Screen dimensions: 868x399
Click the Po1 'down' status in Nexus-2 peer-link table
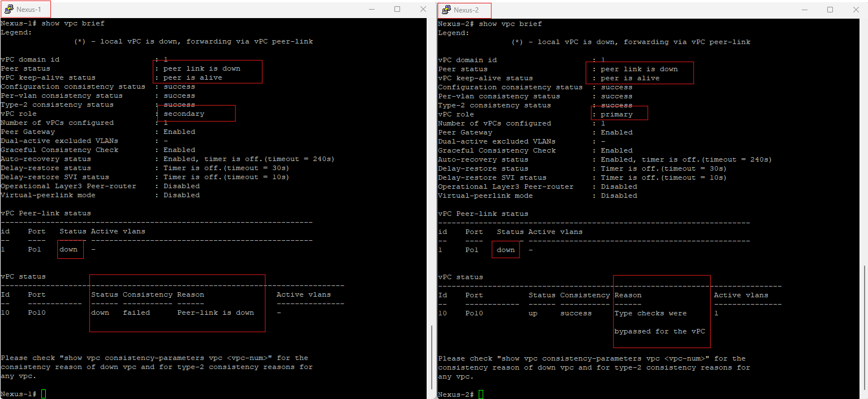pyautogui.click(x=506, y=250)
